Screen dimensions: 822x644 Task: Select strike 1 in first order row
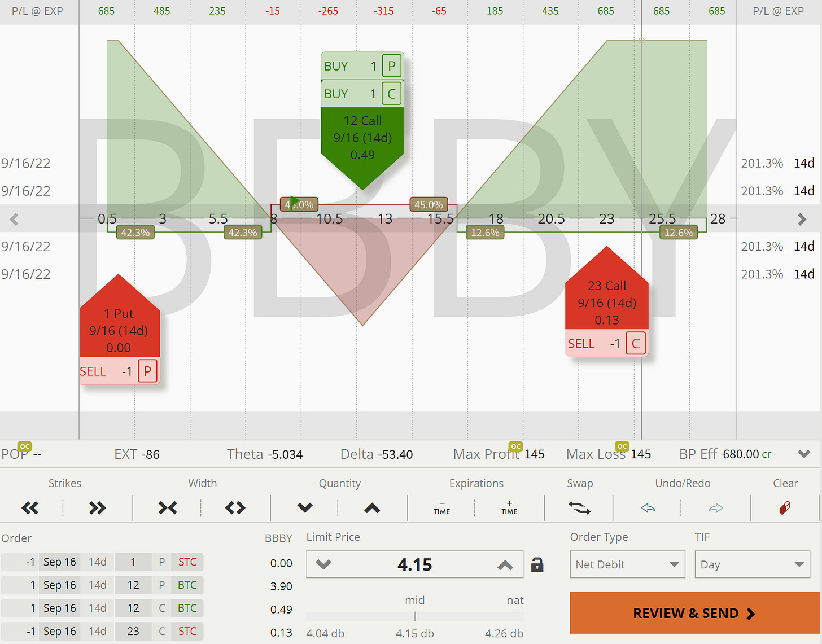click(x=133, y=562)
